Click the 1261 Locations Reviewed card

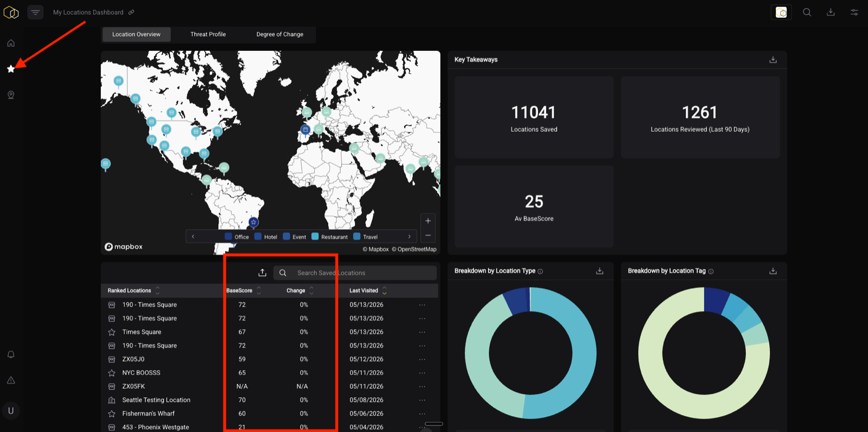point(700,118)
